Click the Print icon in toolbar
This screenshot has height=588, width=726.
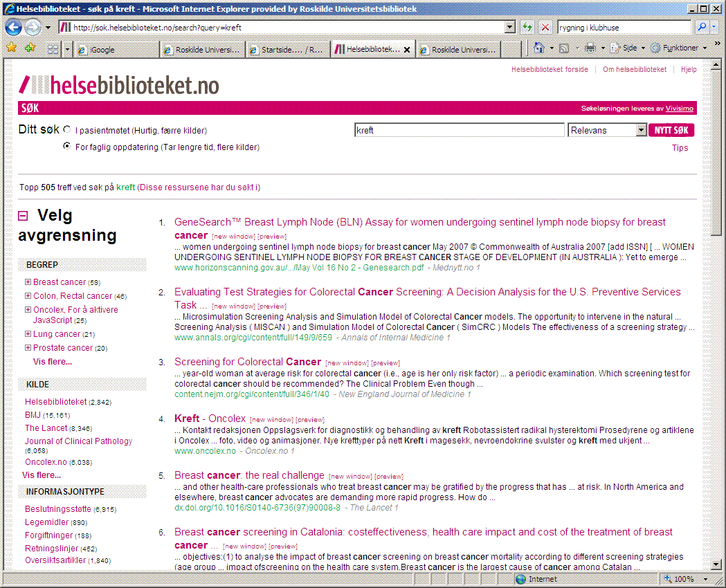pos(590,48)
